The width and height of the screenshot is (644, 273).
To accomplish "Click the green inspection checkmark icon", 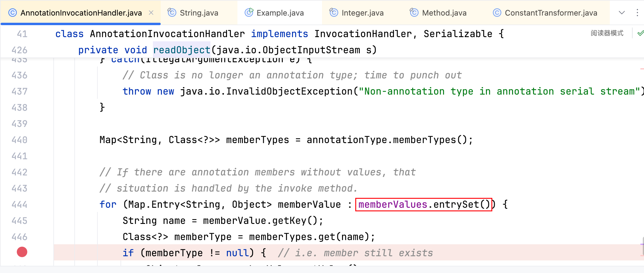I will click(x=640, y=33).
